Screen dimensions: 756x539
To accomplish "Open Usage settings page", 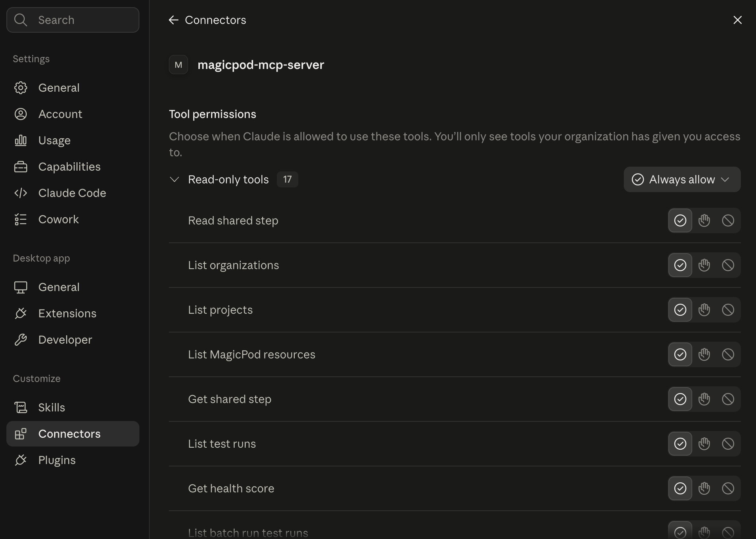I will 73,140.
